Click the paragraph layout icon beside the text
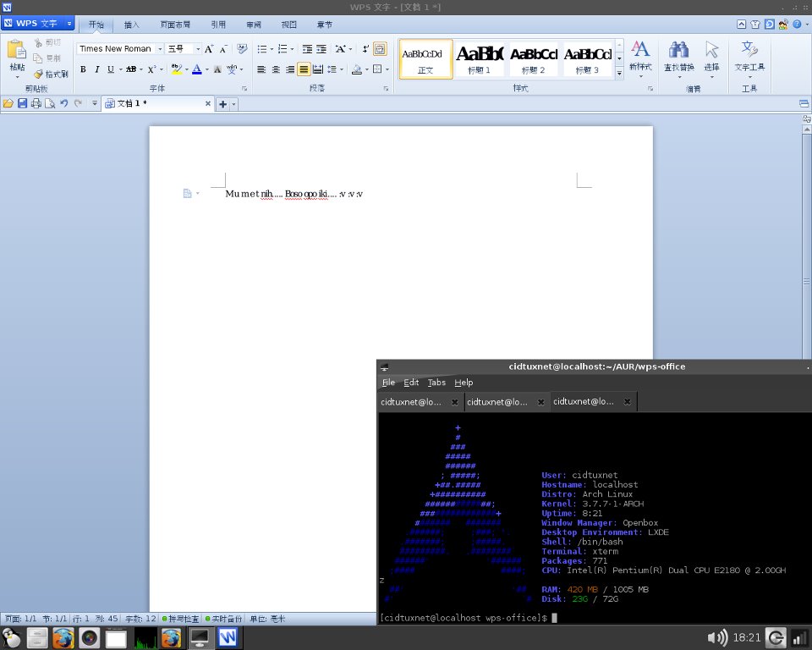The image size is (812, 650). click(x=188, y=193)
